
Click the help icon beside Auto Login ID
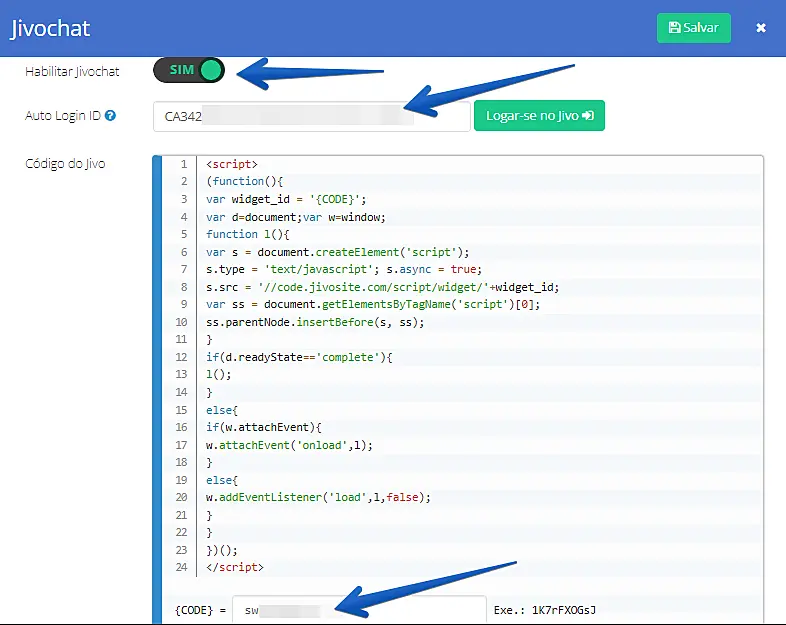pos(110,116)
